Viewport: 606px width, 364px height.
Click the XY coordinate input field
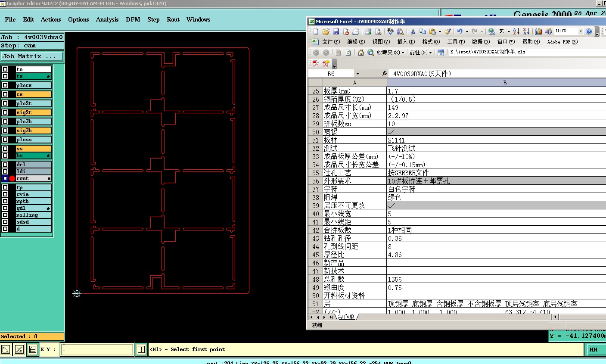(x=97, y=349)
